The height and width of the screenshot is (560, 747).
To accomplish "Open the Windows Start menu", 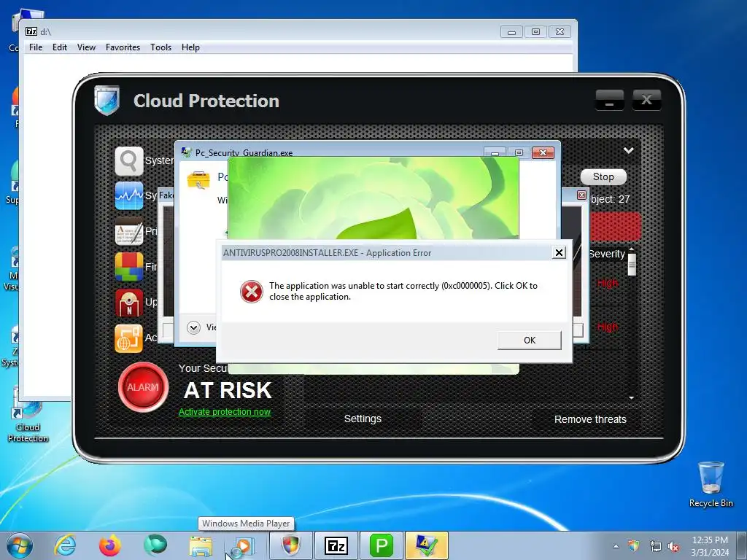I will point(19,545).
